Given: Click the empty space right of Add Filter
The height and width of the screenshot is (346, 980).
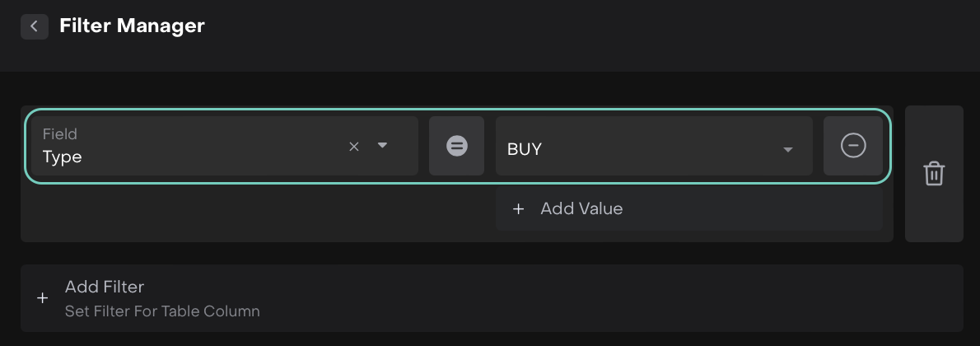Looking at the screenshot, I should 576,298.
